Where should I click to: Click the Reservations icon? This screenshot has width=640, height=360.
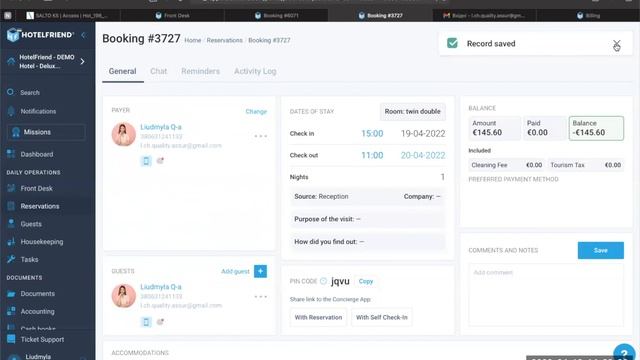11,206
